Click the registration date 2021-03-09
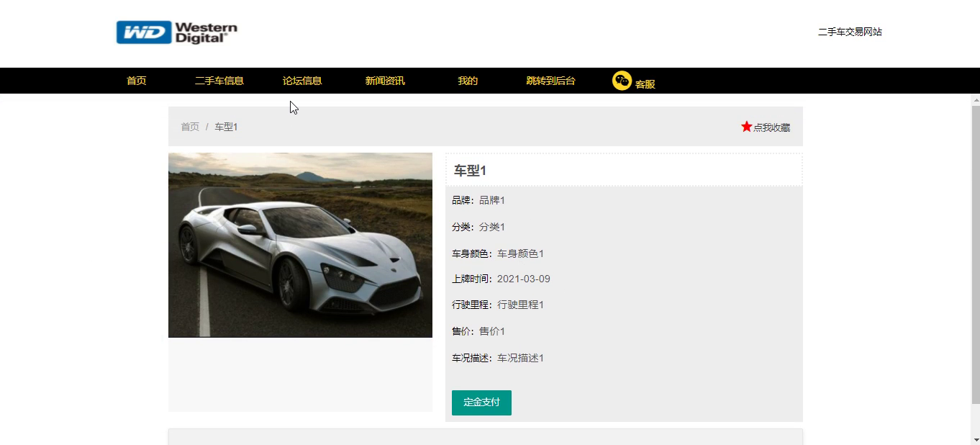Image resolution: width=980 pixels, height=445 pixels. (x=524, y=279)
